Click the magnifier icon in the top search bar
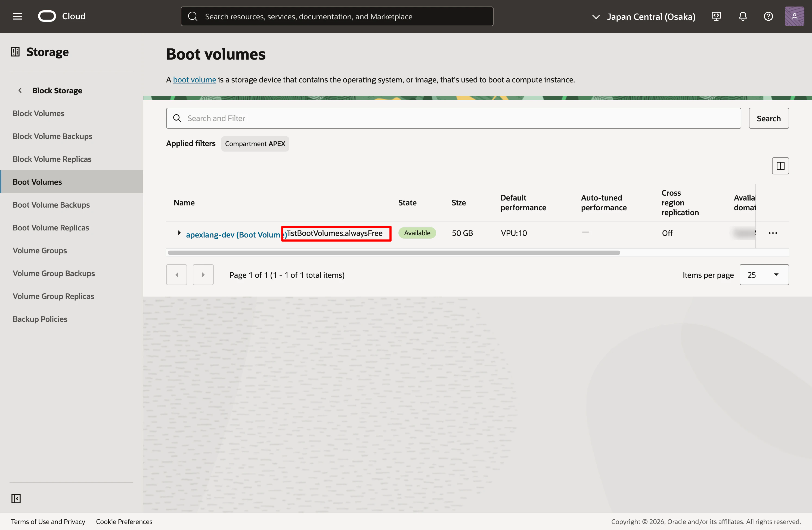Viewport: 812px width, 530px height. 193,16
